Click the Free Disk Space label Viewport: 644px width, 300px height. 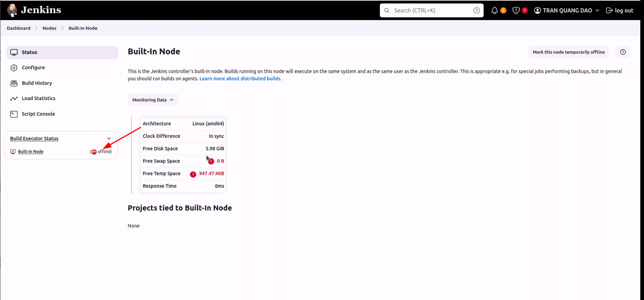tap(160, 149)
